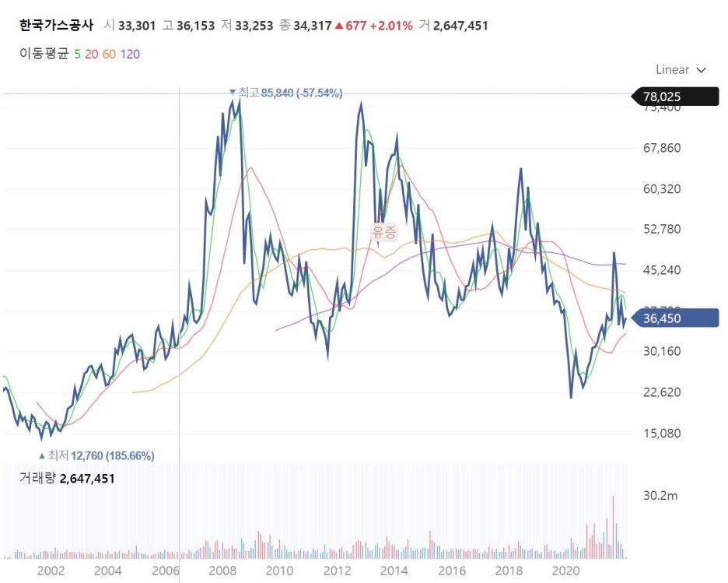
Task: Click the dropdown chevron beside Linear
Action: click(x=701, y=70)
